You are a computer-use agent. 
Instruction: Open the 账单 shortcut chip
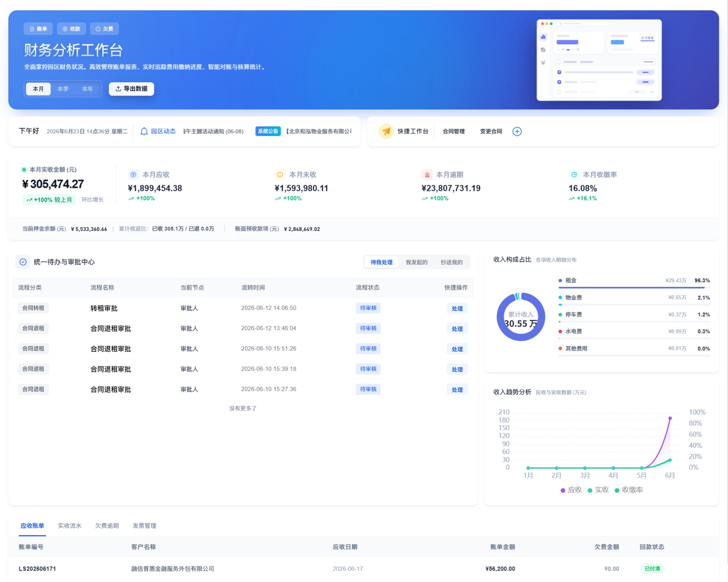pos(38,29)
